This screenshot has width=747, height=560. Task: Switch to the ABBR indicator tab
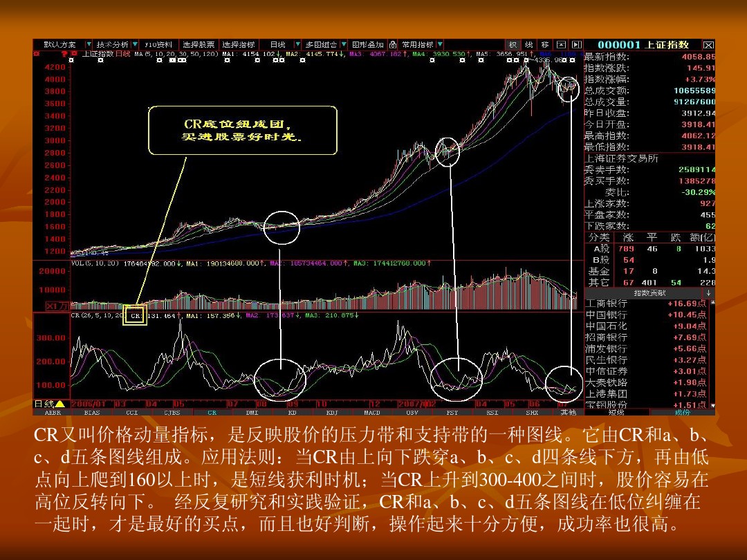click(53, 412)
